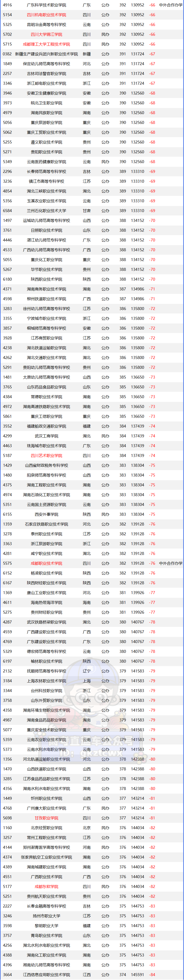Select school name 忻州职业技术学院
Image resolution: width=184 pixels, height=980 pixels.
click(x=47, y=798)
